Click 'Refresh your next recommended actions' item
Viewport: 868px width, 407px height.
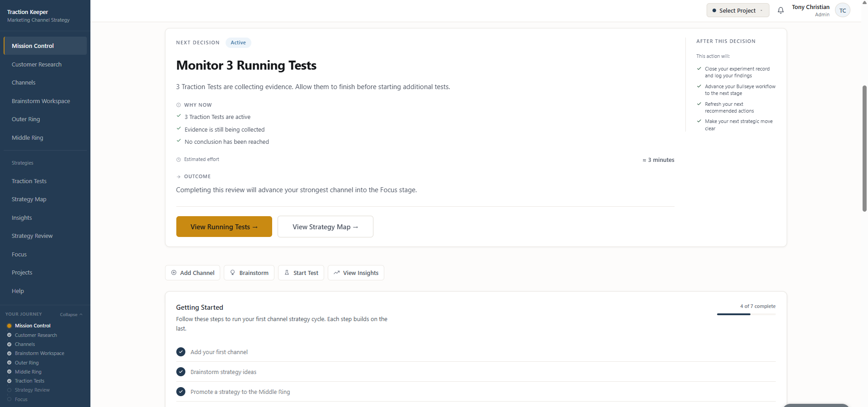coord(729,108)
